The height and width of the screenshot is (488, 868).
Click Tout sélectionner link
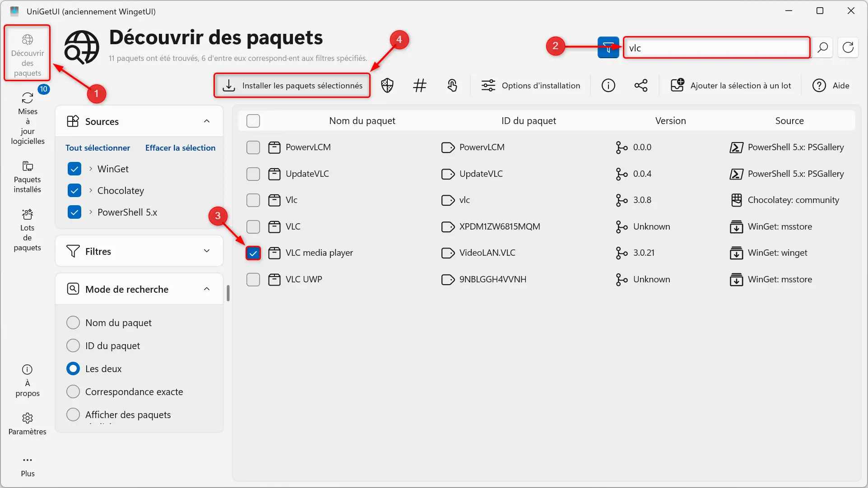[x=97, y=148]
